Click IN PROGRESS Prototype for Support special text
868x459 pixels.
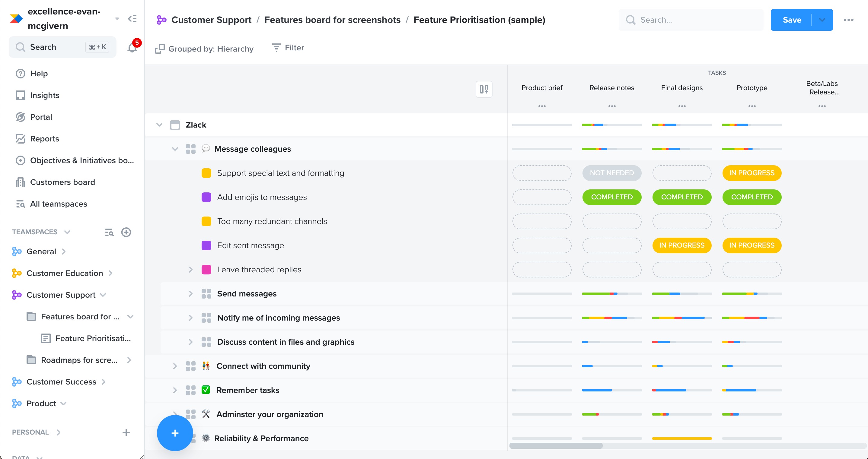[752, 173]
